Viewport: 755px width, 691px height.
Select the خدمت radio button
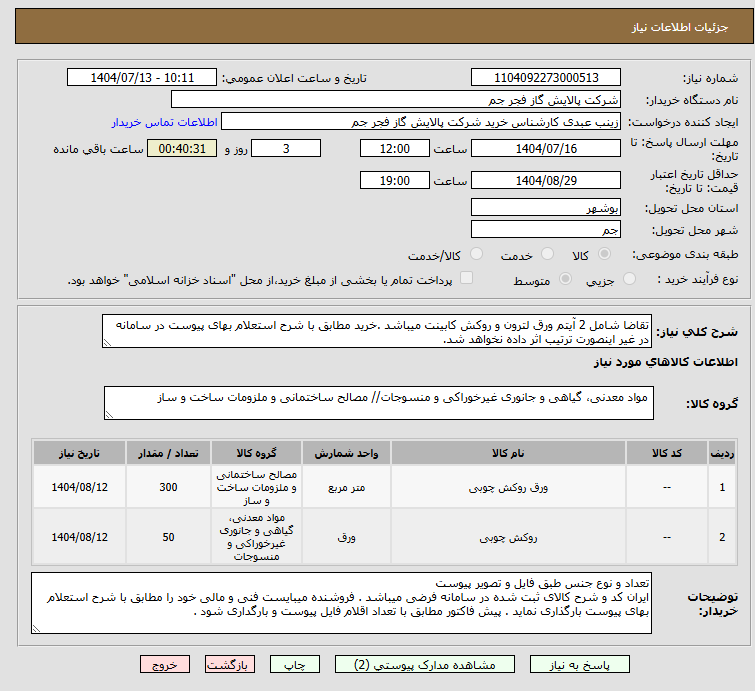[x=547, y=254]
